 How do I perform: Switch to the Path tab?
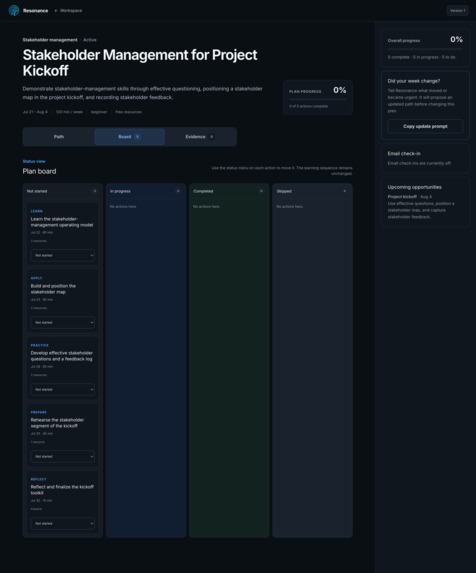click(59, 137)
